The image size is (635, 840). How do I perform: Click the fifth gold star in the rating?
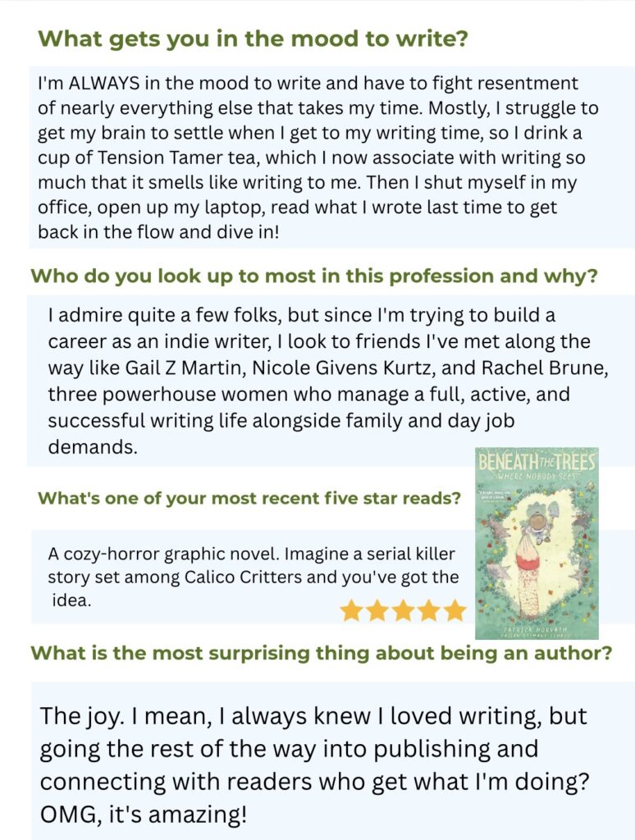pos(454,610)
